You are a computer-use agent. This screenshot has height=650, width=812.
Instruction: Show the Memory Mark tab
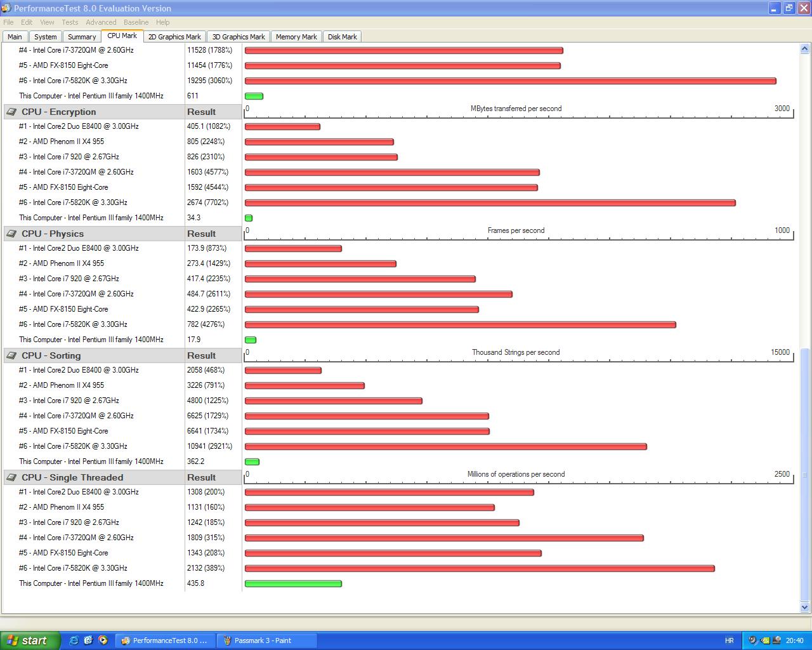(296, 37)
